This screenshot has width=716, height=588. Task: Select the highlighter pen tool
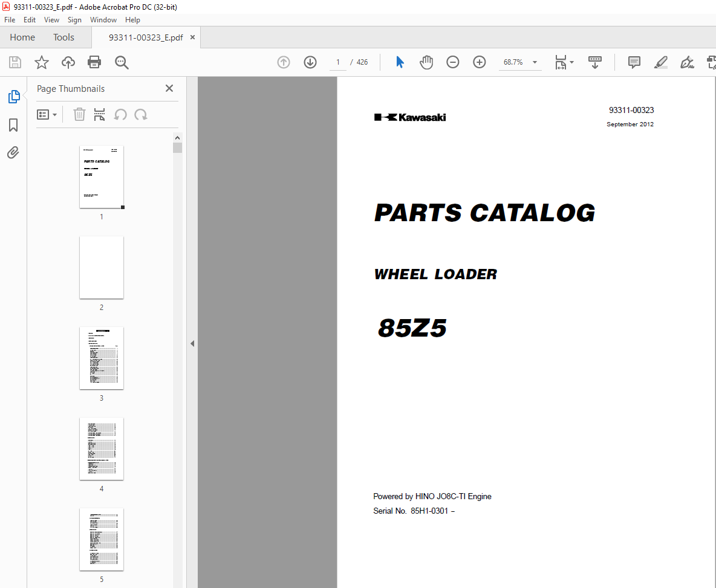click(x=661, y=62)
